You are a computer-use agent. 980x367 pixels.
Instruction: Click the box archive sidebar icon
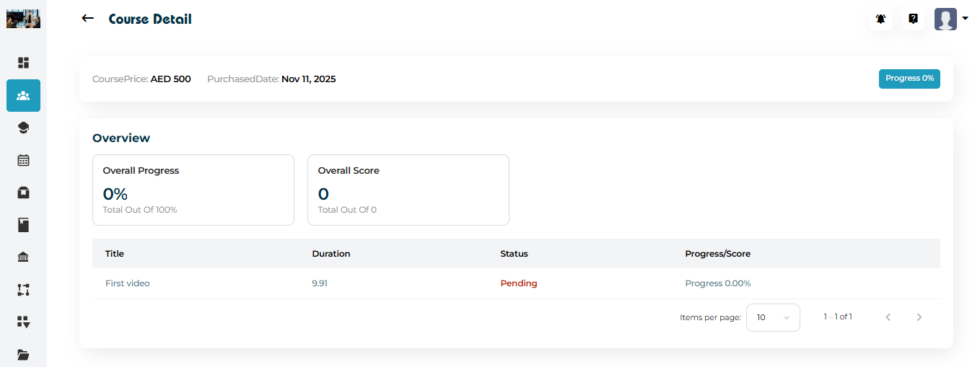pos(23,193)
